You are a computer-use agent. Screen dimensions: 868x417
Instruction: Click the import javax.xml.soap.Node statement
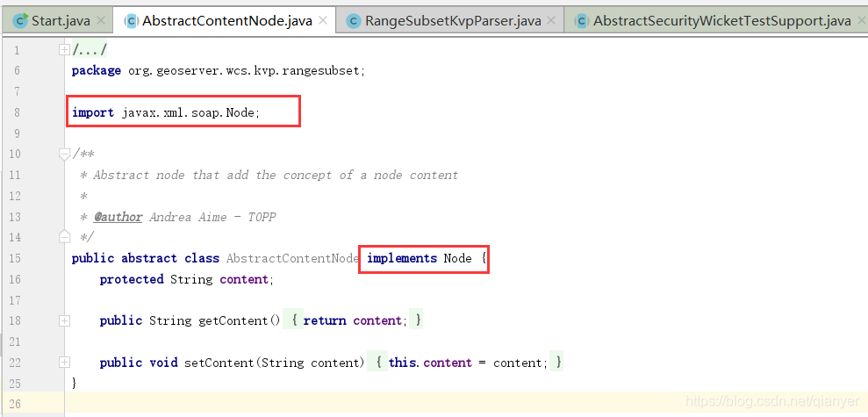[x=166, y=112]
